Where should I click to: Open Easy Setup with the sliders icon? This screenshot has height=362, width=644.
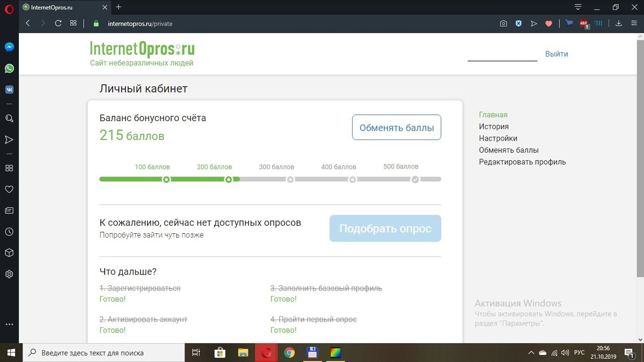click(634, 23)
